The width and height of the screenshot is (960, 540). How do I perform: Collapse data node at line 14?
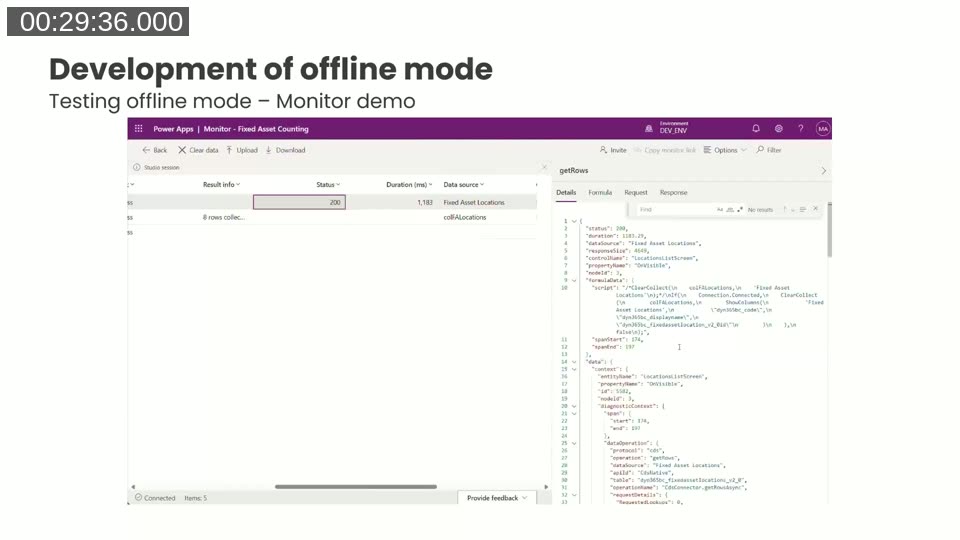(x=574, y=362)
